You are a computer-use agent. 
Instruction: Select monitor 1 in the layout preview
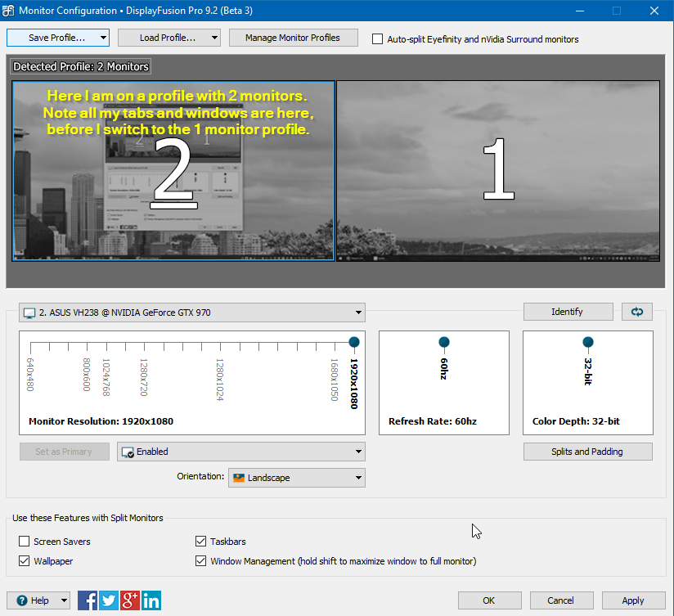497,170
